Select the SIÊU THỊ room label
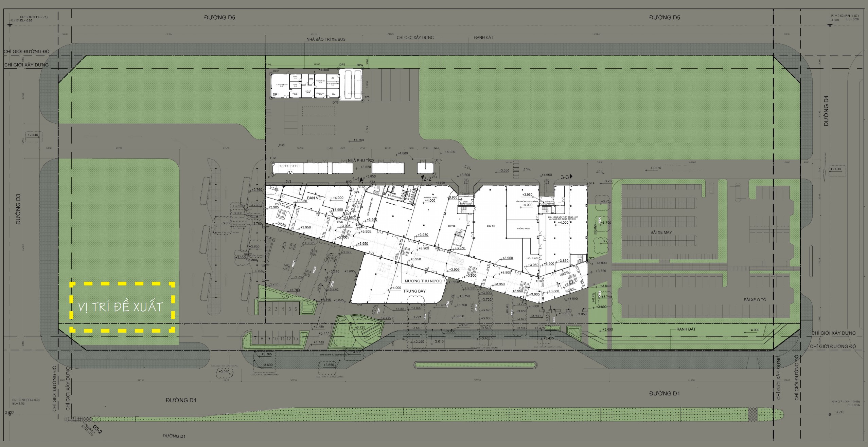Viewport: 868px width, 447px height. tap(491, 225)
